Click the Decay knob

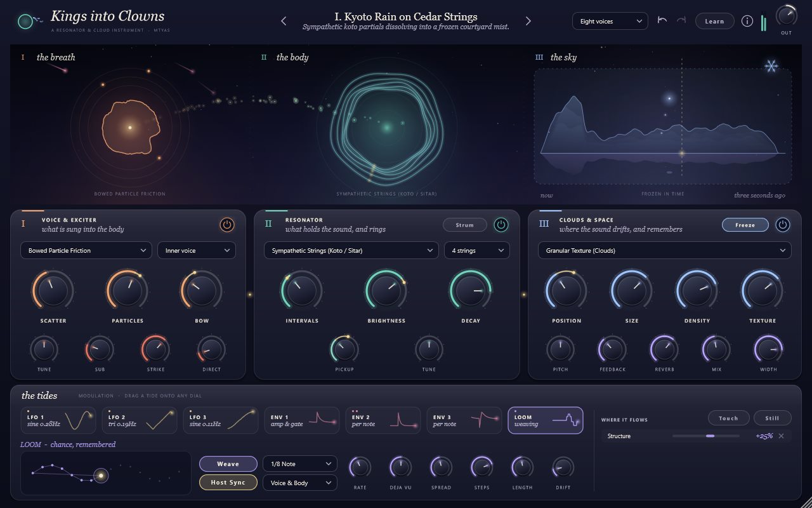tap(471, 291)
